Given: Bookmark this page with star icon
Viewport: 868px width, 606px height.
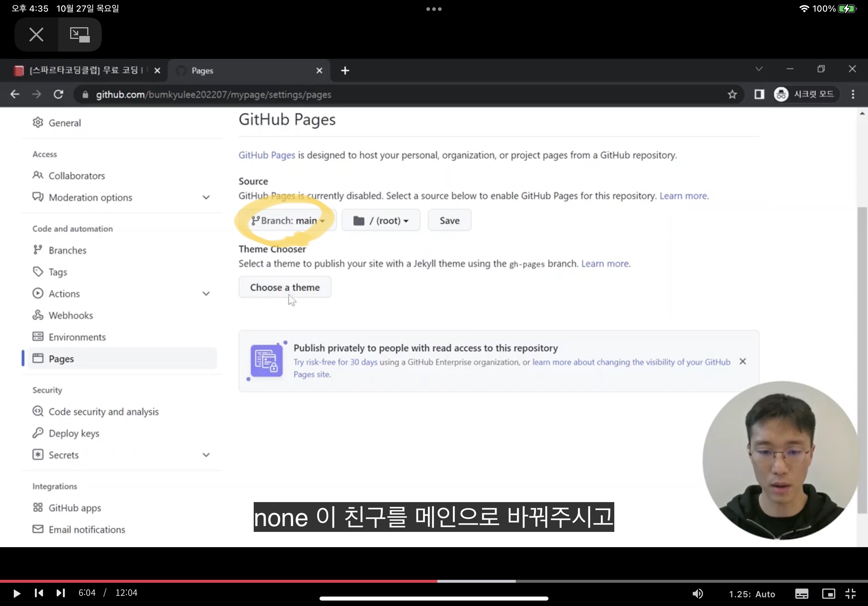Looking at the screenshot, I should tap(732, 94).
